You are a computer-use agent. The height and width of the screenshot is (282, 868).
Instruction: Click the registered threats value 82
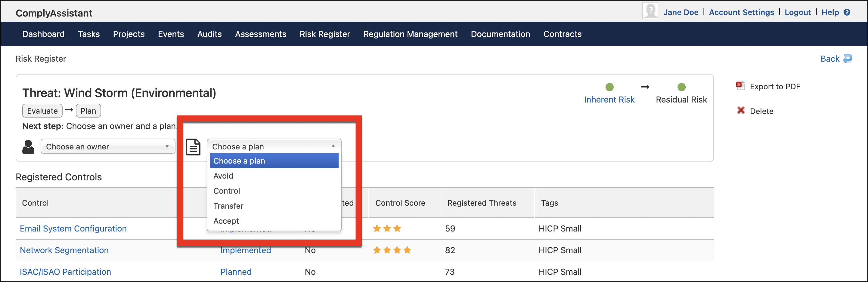pyautogui.click(x=450, y=250)
